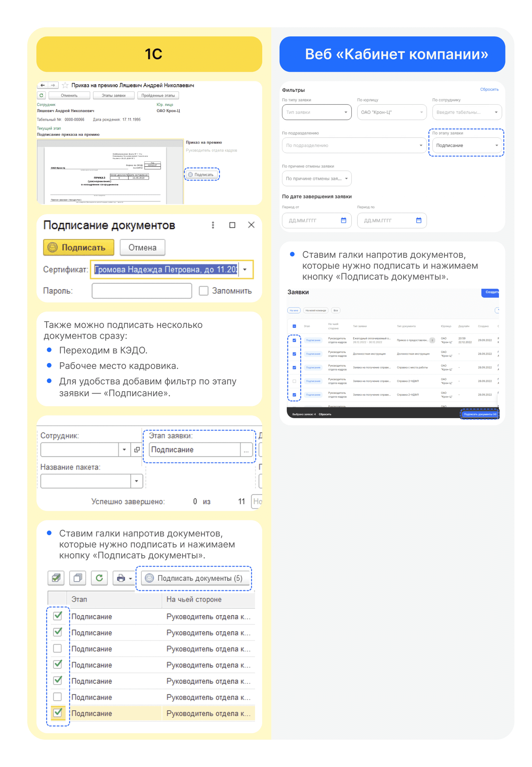Open the По причине отмены заявки dropdown
532x767 pixels.
[x=317, y=178]
